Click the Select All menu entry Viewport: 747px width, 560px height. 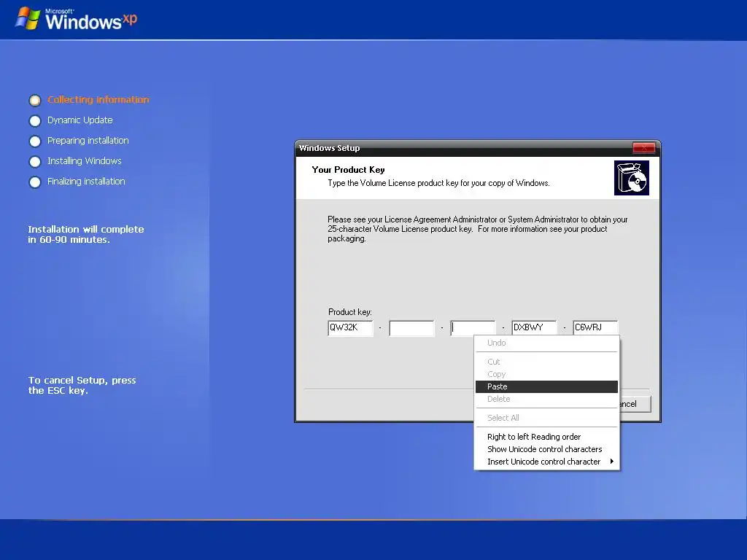[x=546, y=418]
